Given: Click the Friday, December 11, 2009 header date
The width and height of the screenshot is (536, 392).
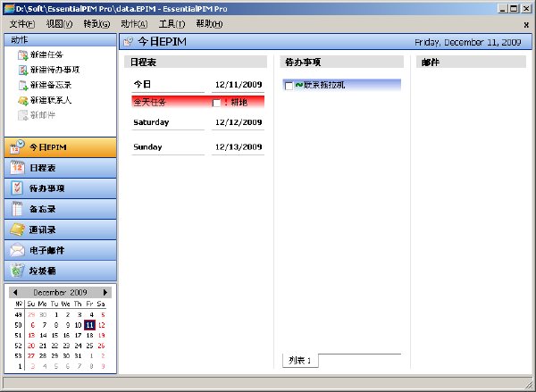Looking at the screenshot, I should (467, 42).
